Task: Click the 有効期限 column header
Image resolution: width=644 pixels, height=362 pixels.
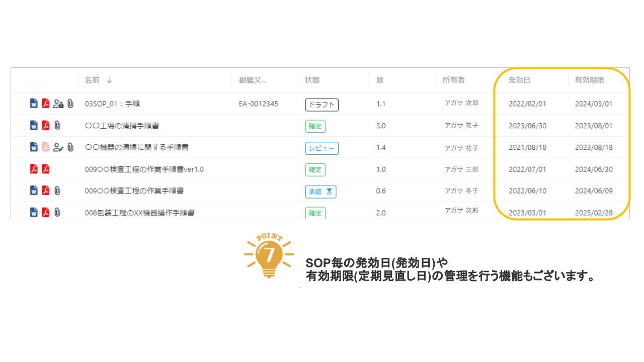Action: pos(589,80)
